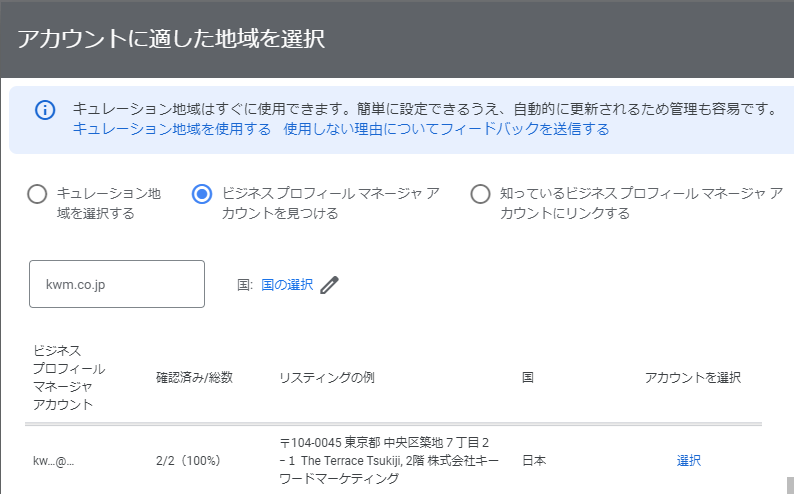Click the 確認済み/総数 column header

[x=194, y=378]
